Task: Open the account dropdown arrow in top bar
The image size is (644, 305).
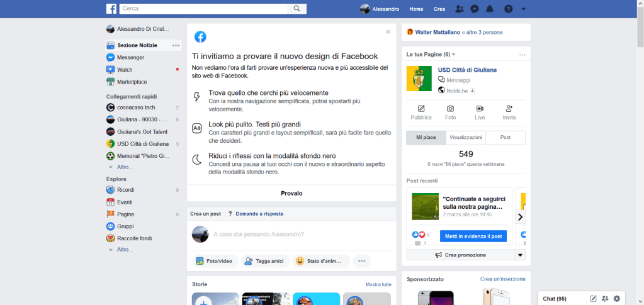Action: click(524, 9)
